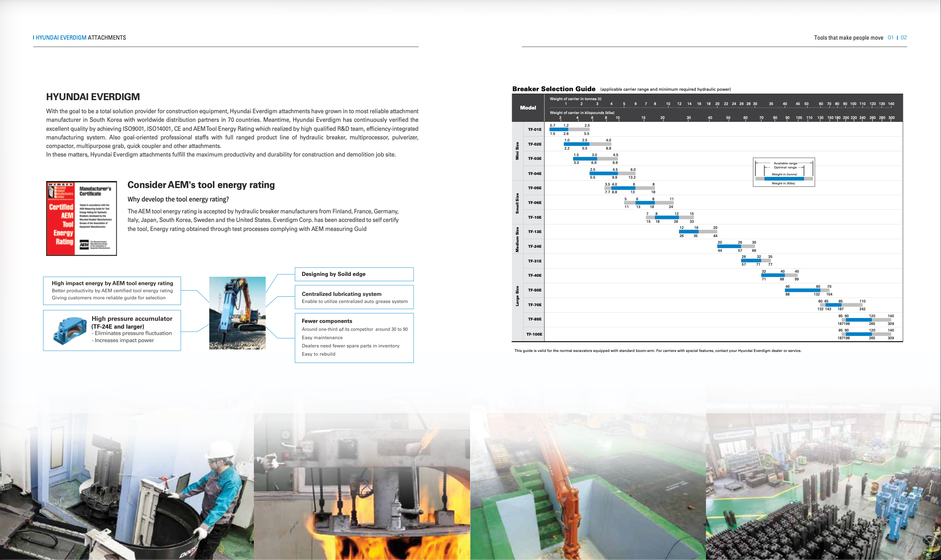Select the flame heat-treatment photo

point(362,486)
